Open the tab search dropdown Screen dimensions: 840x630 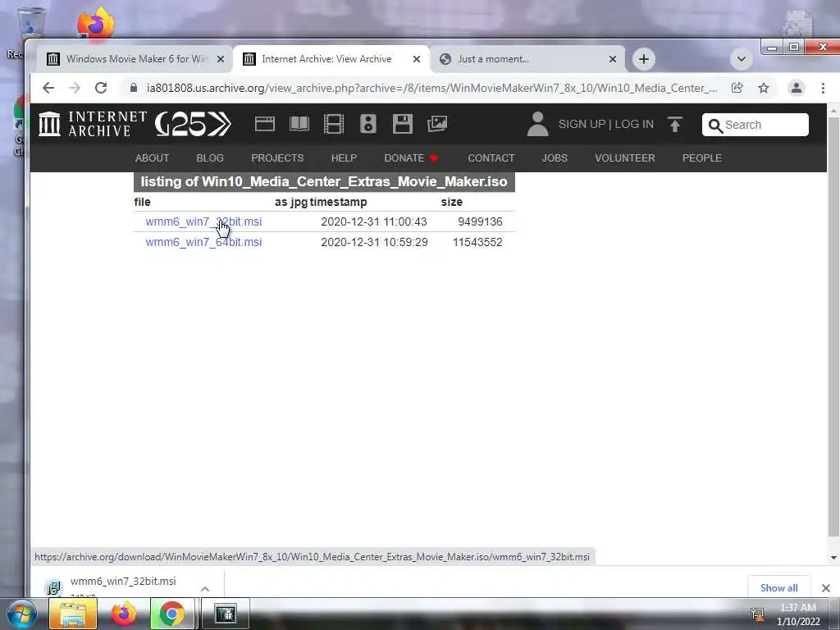742,59
